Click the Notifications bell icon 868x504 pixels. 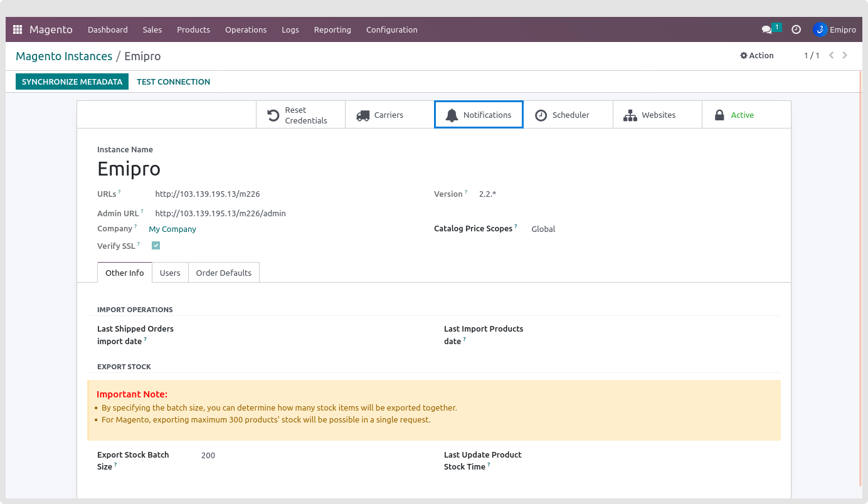coord(452,115)
